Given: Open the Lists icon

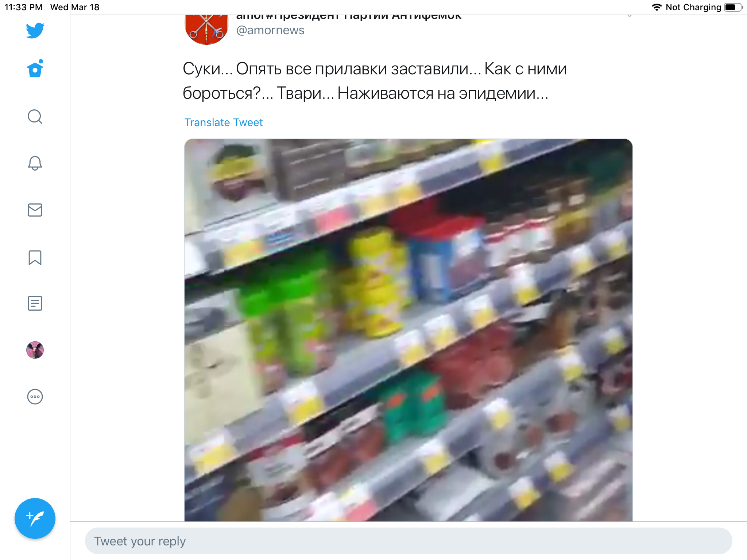Looking at the screenshot, I should [35, 303].
